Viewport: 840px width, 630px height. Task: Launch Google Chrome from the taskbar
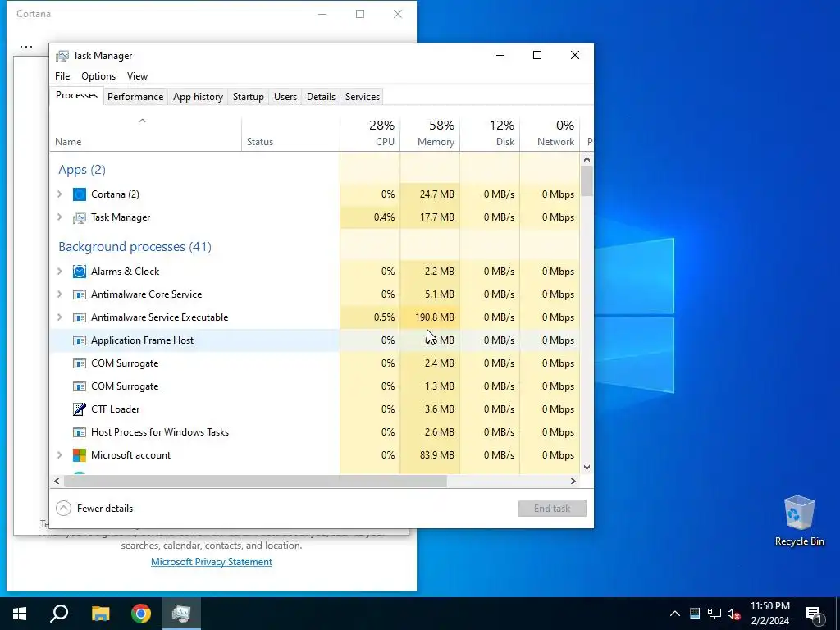click(141, 614)
